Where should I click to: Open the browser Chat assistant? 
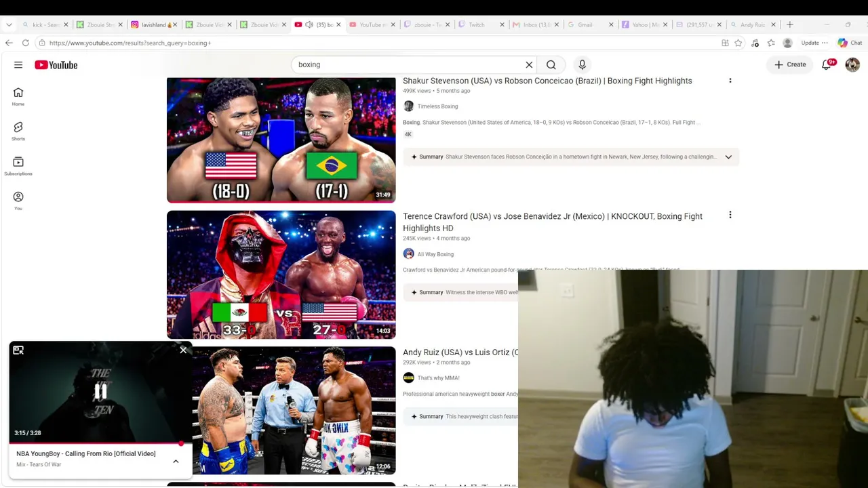(x=850, y=43)
